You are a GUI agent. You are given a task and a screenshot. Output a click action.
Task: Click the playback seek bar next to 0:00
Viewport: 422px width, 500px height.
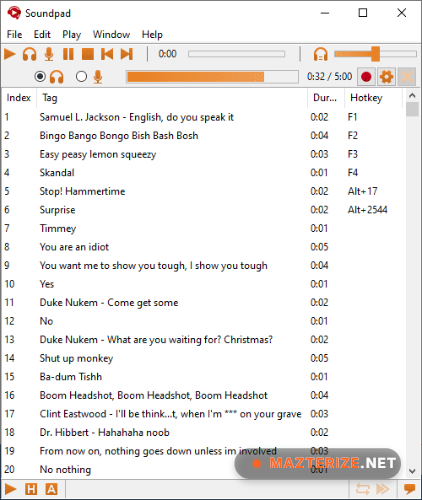point(236,54)
